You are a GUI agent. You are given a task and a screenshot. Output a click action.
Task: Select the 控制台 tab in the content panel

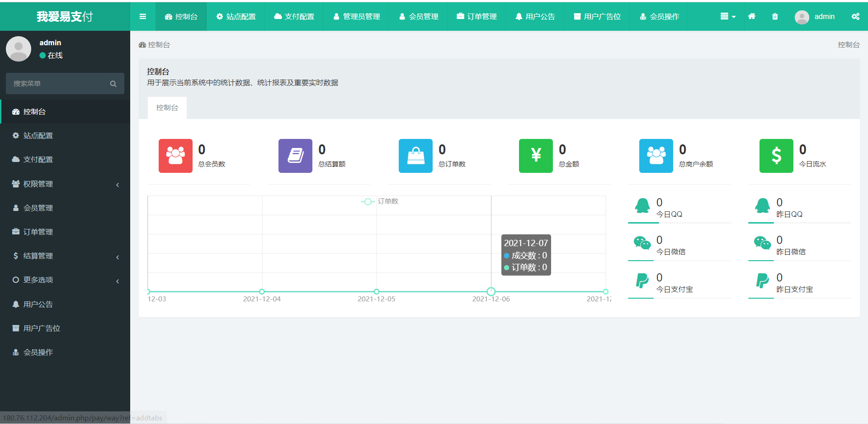click(167, 108)
